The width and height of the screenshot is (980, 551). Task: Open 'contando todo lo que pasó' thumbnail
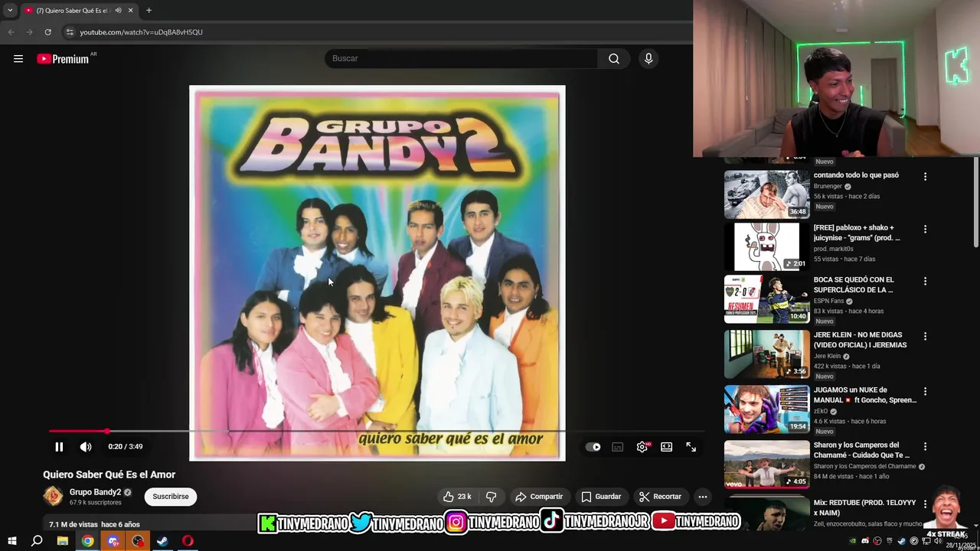766,194
